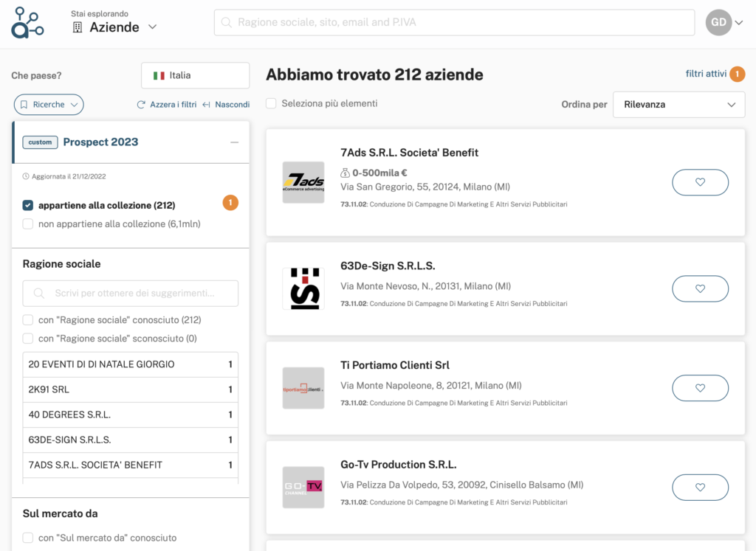Click the Ragione sociale section heading
This screenshot has height=551, width=756.
pyautogui.click(x=62, y=264)
